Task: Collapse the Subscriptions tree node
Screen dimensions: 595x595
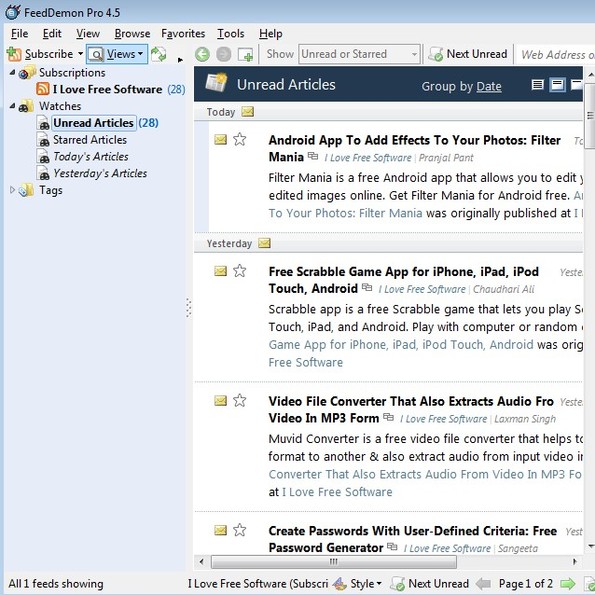Action: click(x=12, y=72)
